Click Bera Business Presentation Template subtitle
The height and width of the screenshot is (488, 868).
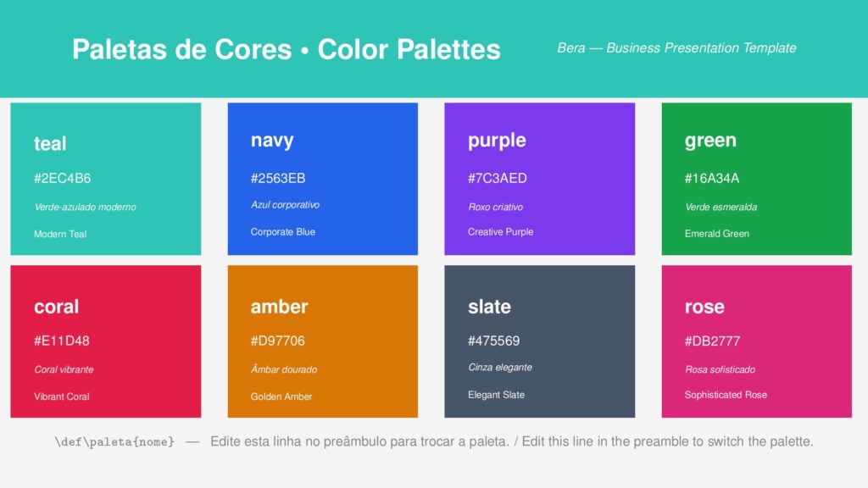[x=676, y=48]
